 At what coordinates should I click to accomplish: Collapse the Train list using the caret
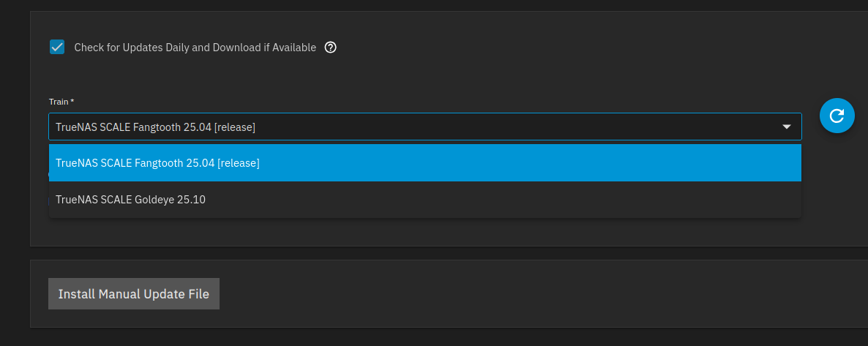[787, 127]
